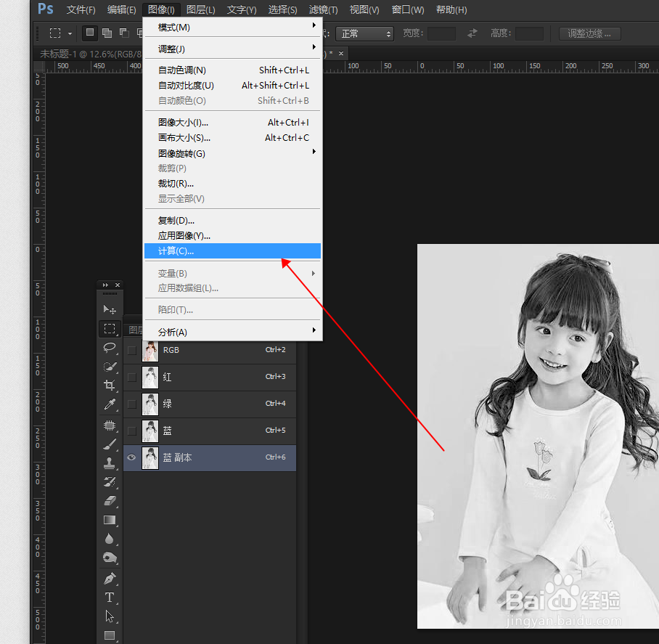Open the 窗口(W) menu
Viewport: 659px width, 644px height.
(408, 9)
